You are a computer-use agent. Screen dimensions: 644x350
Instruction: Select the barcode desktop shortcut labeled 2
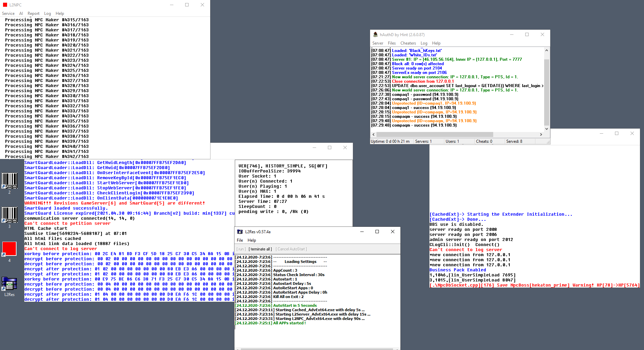[x=9, y=184]
